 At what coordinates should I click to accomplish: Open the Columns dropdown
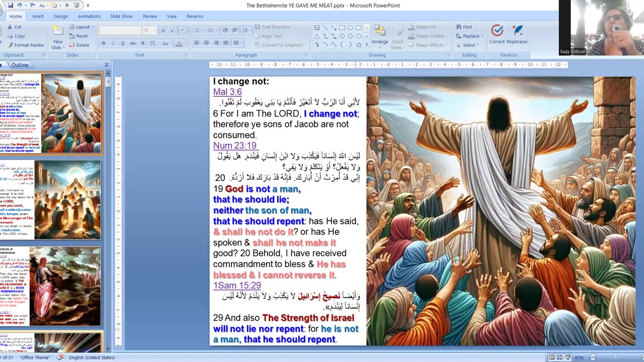pyautogui.click(x=237, y=43)
